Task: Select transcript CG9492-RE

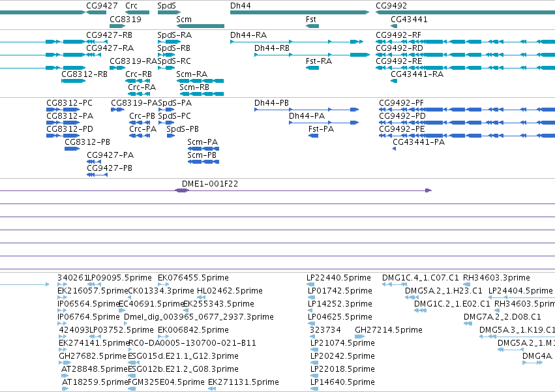Action: (465, 68)
